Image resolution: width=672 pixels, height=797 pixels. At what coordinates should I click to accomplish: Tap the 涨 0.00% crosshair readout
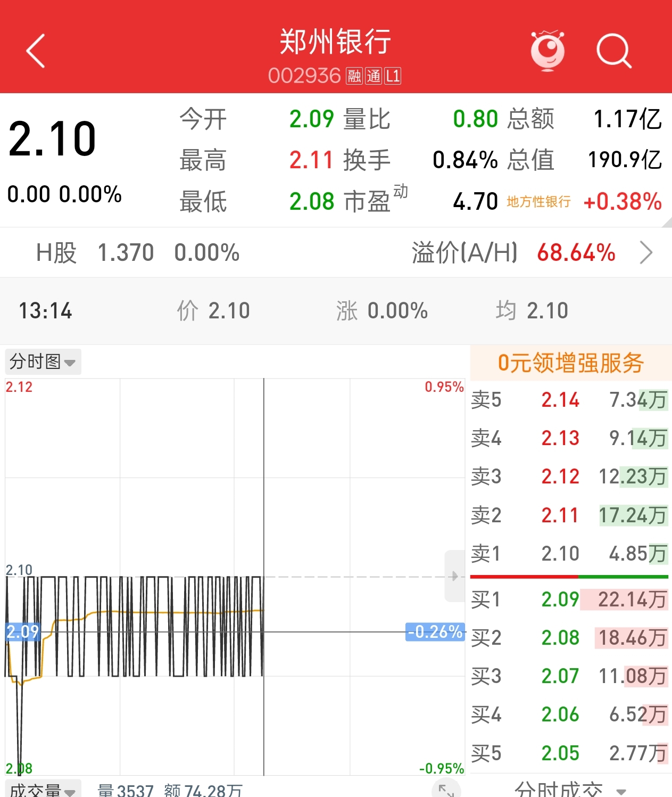[381, 311]
